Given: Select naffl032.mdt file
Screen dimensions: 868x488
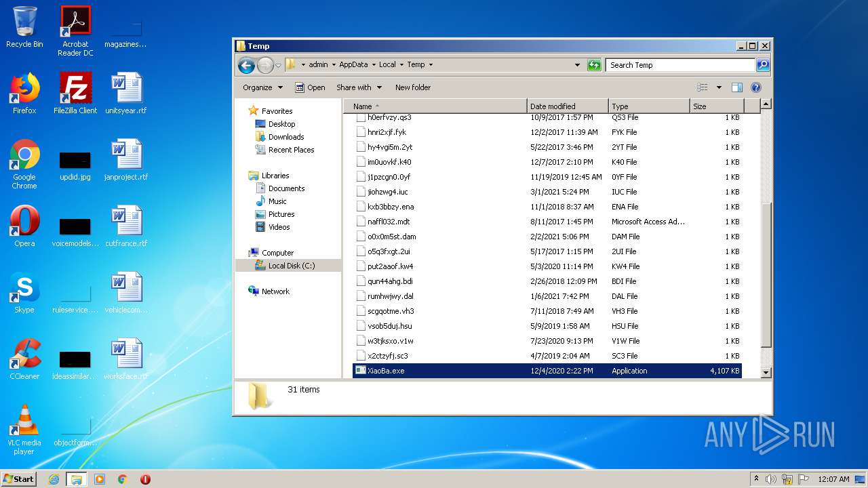Looking at the screenshot, I should click(547, 222).
